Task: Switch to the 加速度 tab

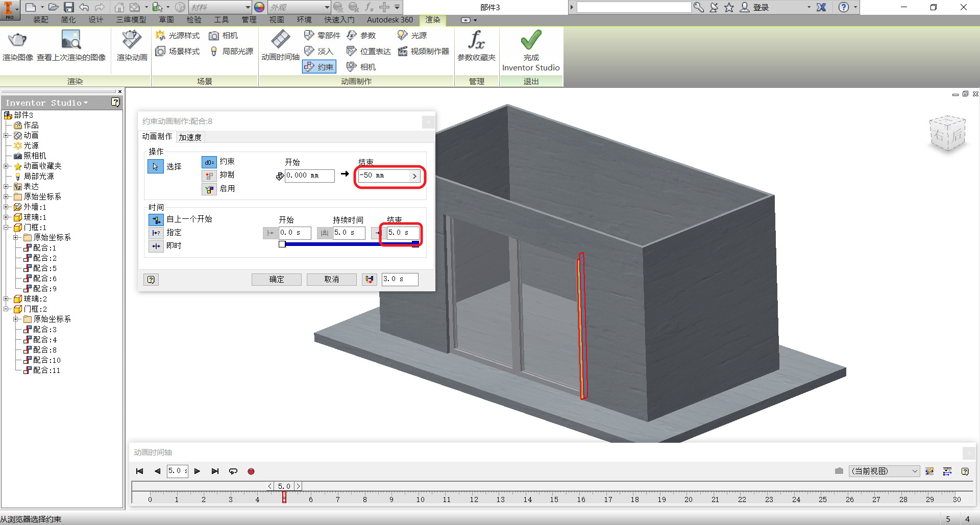Action: [x=190, y=137]
